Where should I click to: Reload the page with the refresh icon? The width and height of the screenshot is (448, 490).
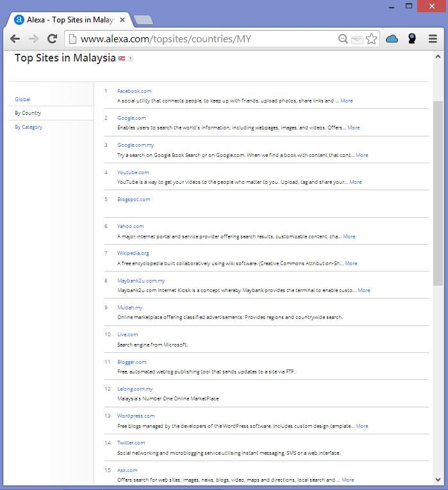52,38
